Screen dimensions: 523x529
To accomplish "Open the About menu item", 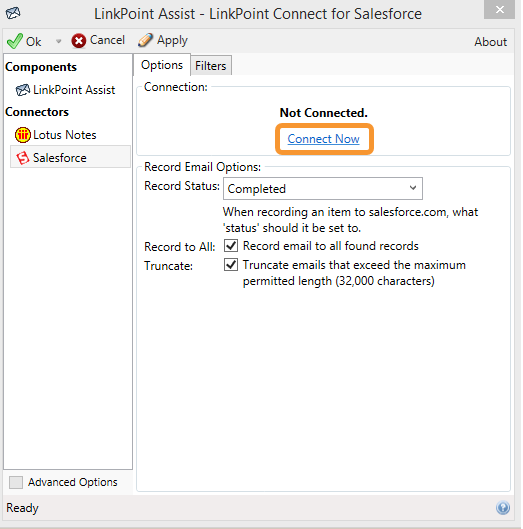I will [x=490, y=42].
